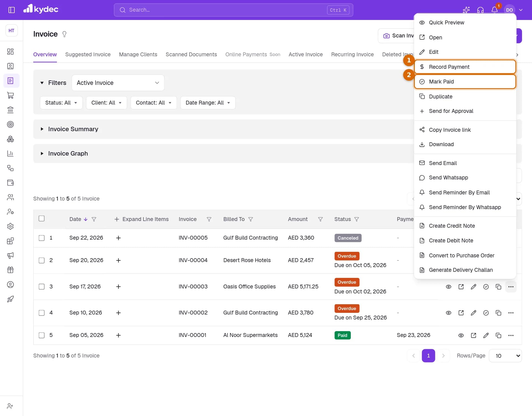The width and height of the screenshot is (532, 416).
Task: Tick the select-all header checkbox
Action: pos(42,219)
